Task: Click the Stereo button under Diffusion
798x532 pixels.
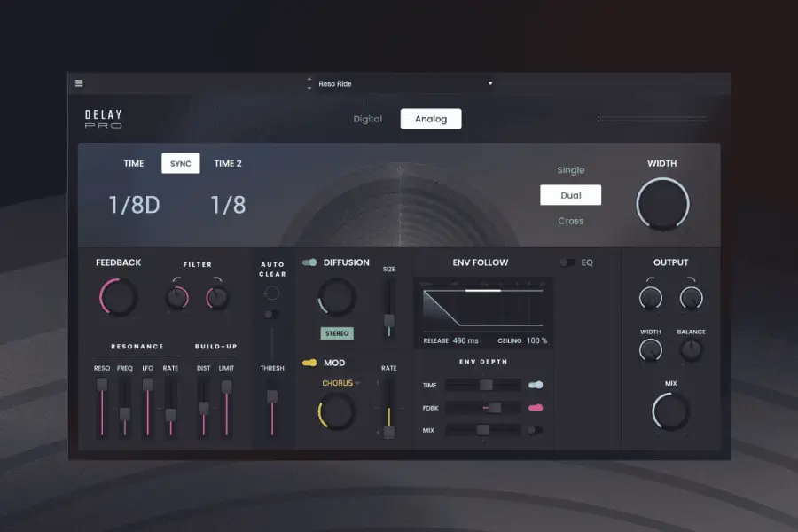Action: point(337,334)
